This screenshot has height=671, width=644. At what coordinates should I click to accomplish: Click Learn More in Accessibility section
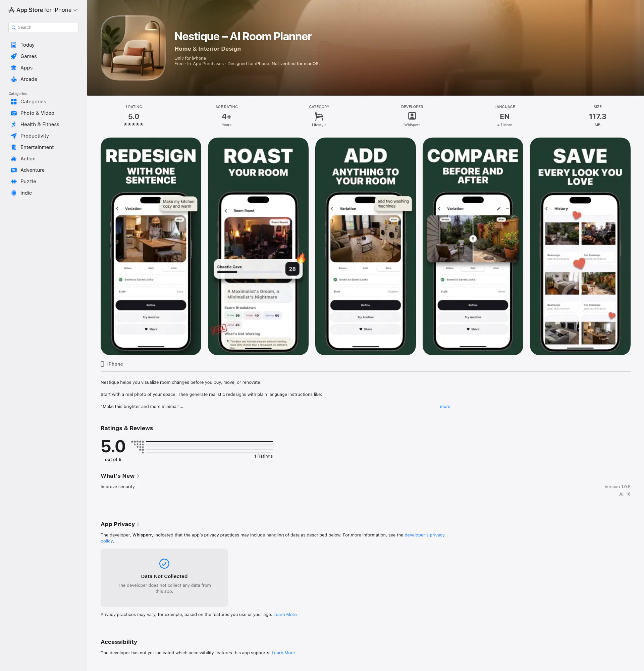coord(283,653)
